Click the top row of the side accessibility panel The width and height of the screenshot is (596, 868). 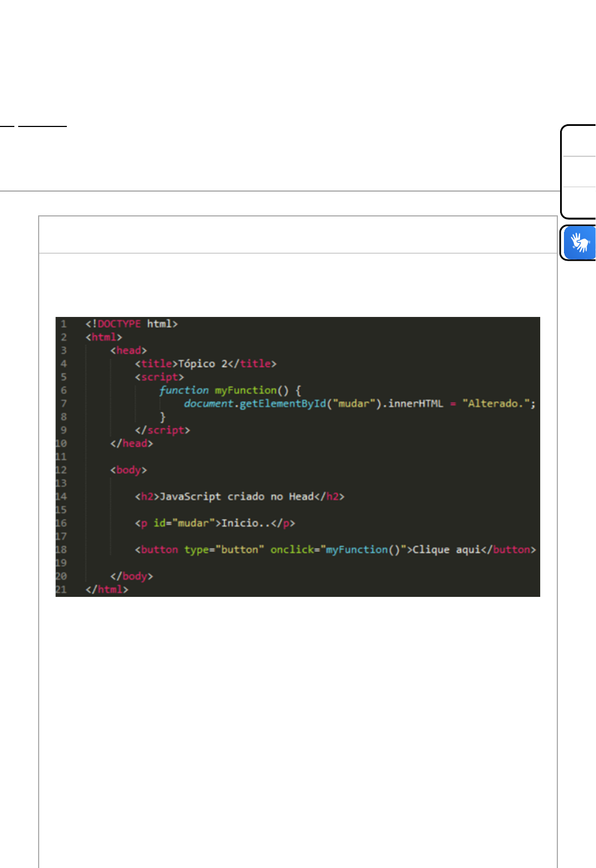point(579,142)
